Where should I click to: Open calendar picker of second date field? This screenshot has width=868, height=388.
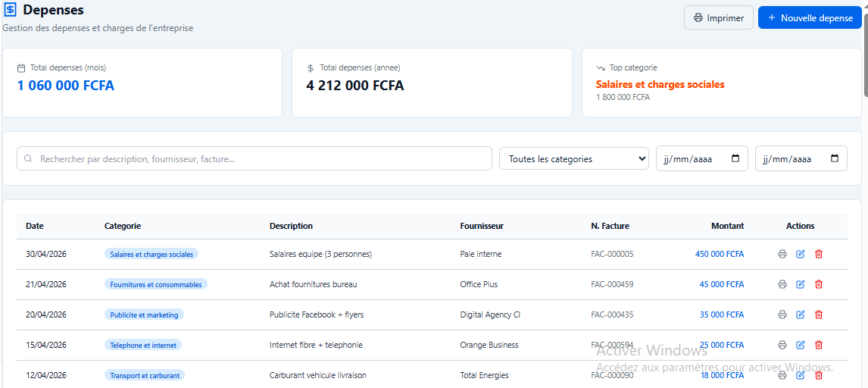tap(835, 158)
